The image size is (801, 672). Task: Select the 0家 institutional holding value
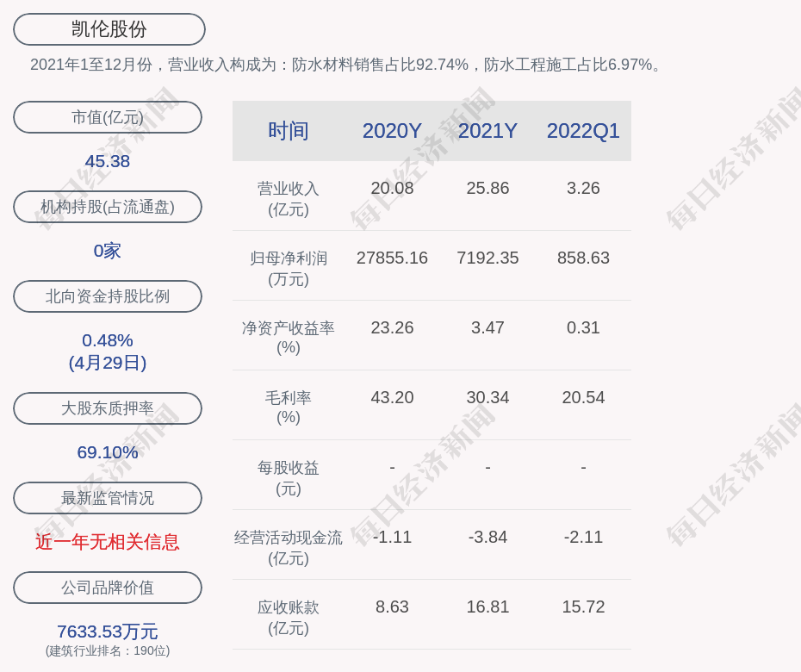coord(108,251)
